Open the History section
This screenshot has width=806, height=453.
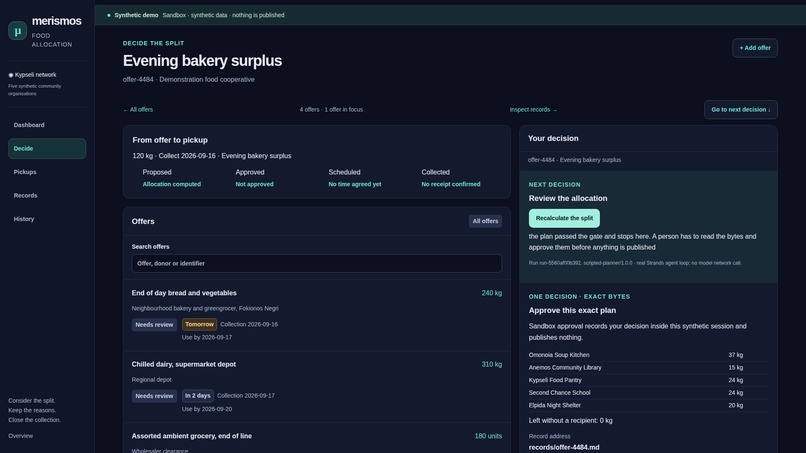tap(47, 219)
